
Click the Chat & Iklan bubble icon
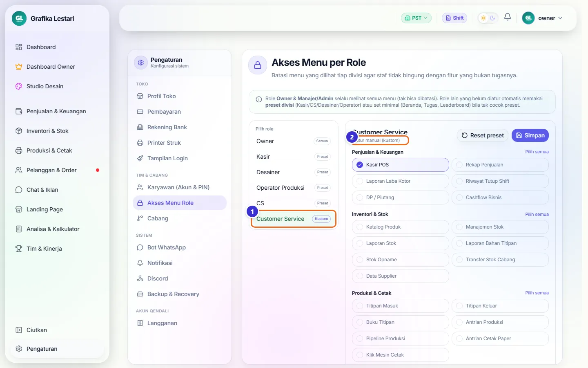[x=19, y=190]
